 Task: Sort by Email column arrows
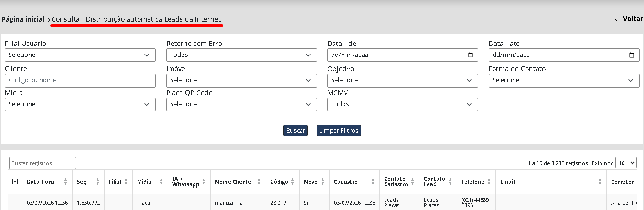pos(600,182)
